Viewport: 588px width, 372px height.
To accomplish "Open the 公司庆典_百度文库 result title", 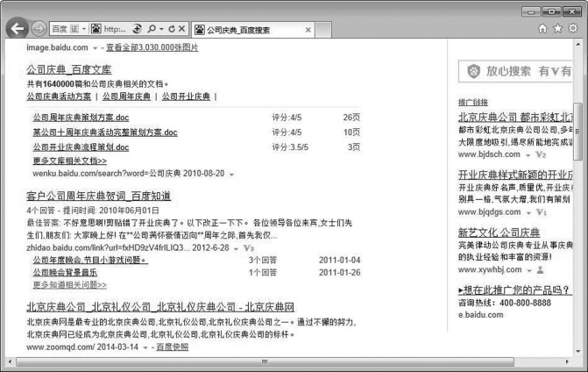I will click(69, 70).
